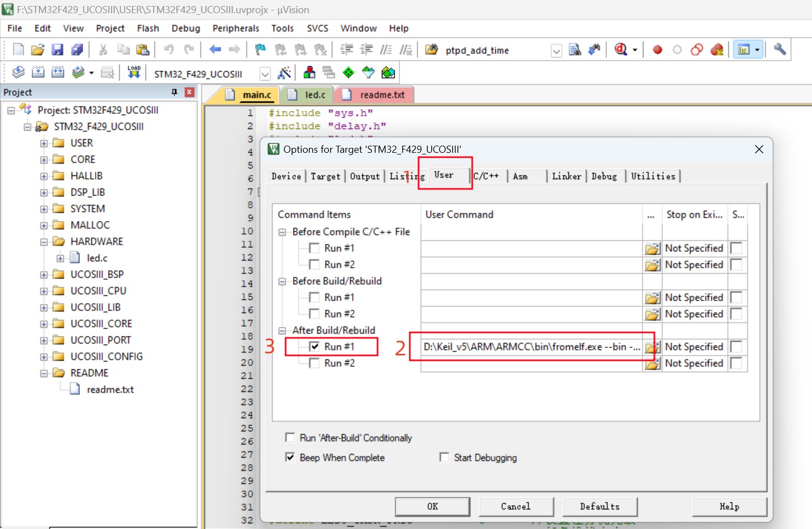The width and height of the screenshot is (812, 529).
Task: Expand the HALLIB group
Action: [44, 176]
